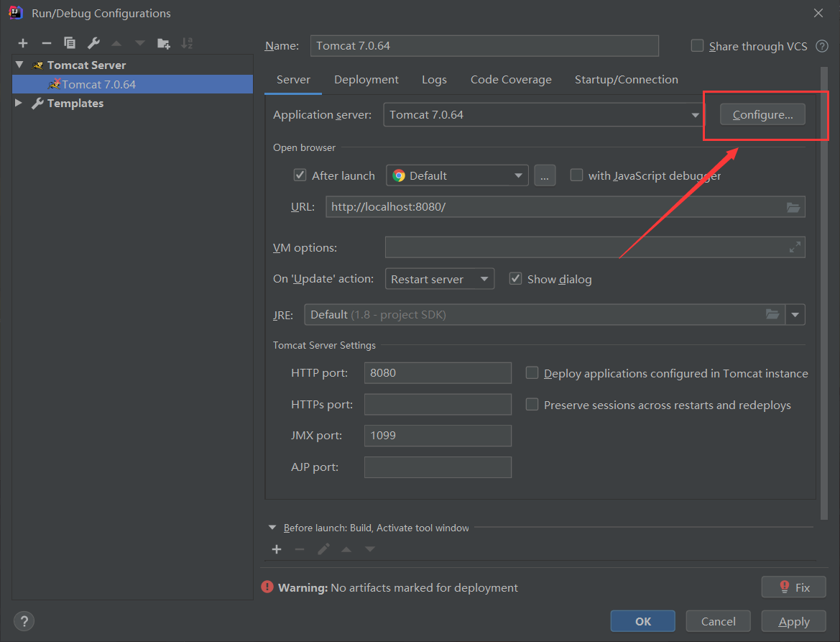This screenshot has height=642, width=840.
Task: Select the Tomcat Server tree node label
Action: point(86,65)
